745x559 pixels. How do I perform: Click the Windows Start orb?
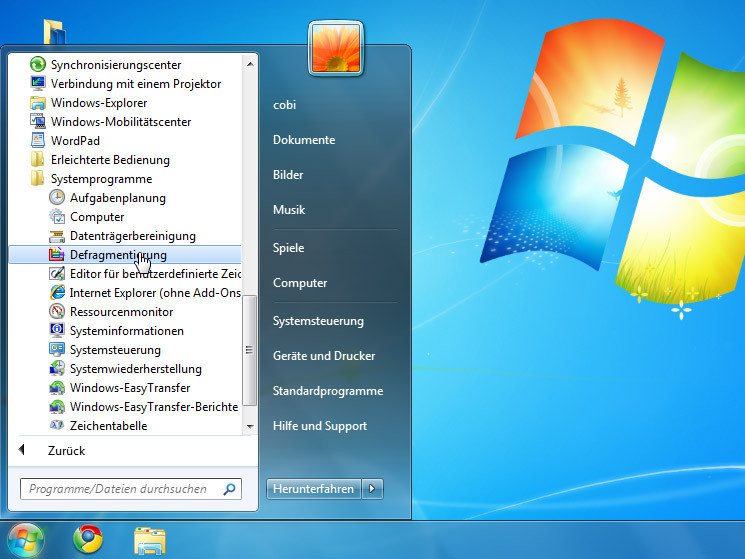tap(25, 540)
